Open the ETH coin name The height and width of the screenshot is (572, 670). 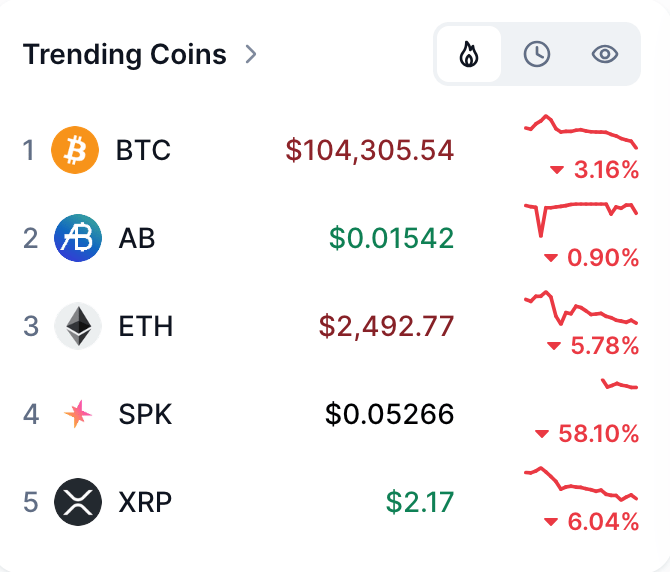tap(146, 326)
